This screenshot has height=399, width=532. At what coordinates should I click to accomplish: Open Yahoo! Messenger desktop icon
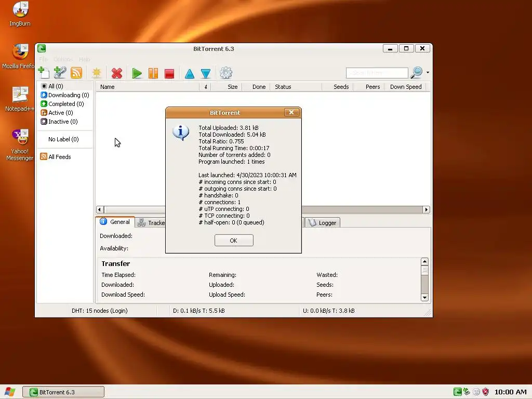[x=20, y=145]
